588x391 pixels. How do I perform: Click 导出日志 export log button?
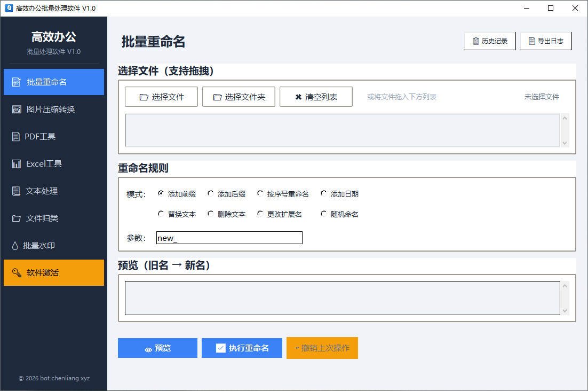click(546, 41)
